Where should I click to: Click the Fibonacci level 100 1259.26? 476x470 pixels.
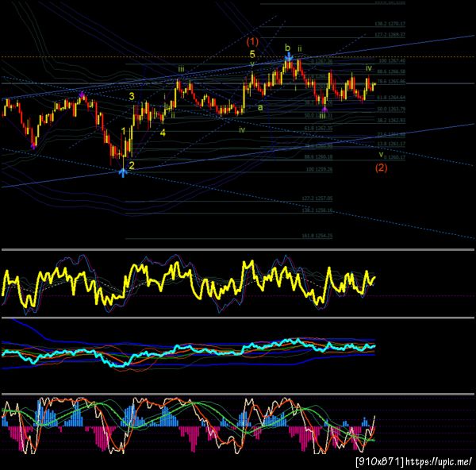319,169
